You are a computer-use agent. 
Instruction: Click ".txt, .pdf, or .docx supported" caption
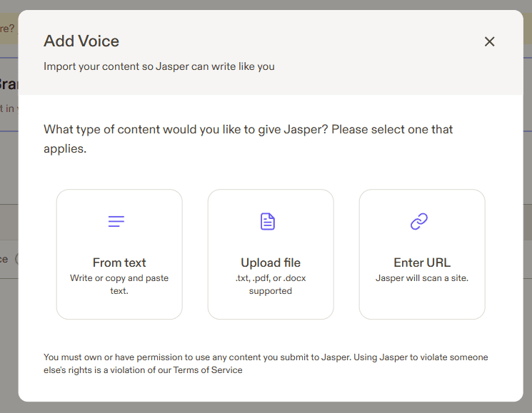271,284
